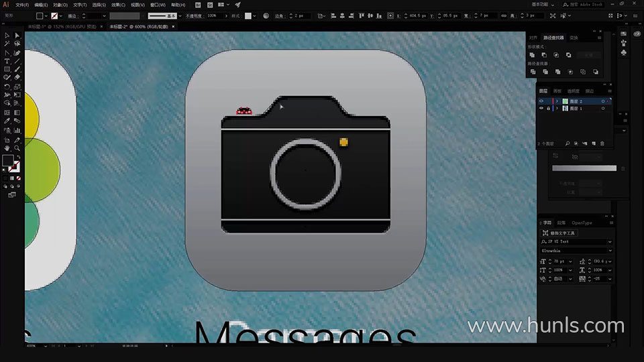Screen dimensions: 644x362
Task: Open the 效果(C) menu
Action: coord(118,5)
